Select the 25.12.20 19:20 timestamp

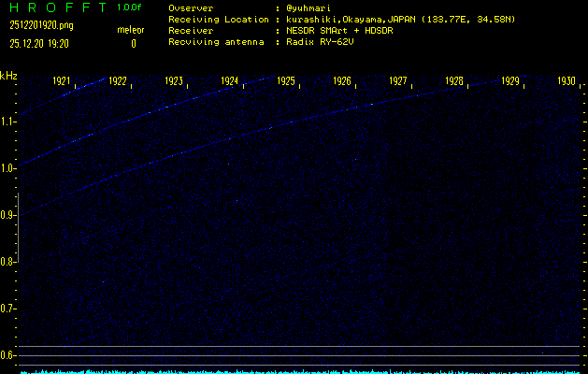coord(44,43)
